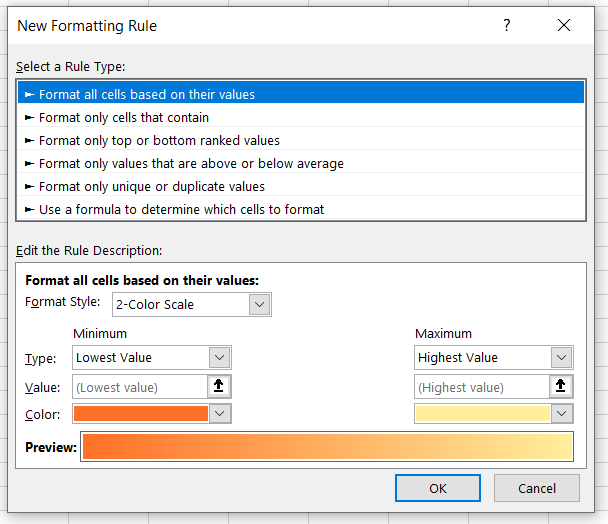Image resolution: width=608 pixels, height=524 pixels.
Task: Click the gradient Preview bar
Action: pos(328,447)
